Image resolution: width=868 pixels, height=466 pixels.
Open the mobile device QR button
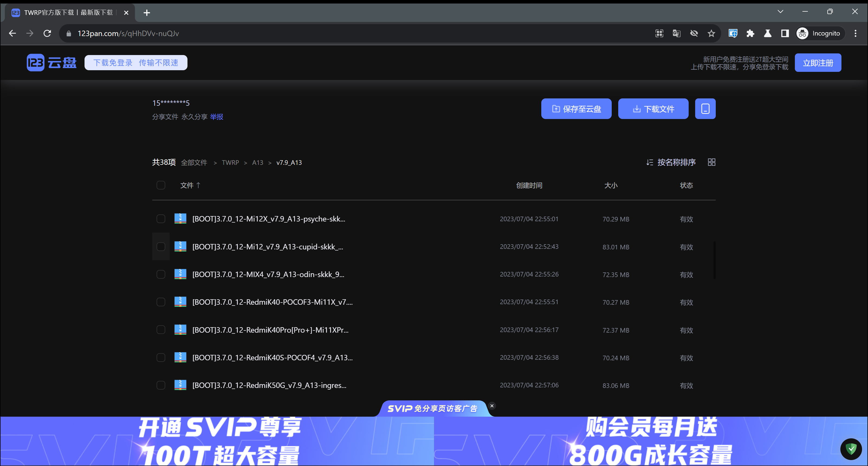click(705, 109)
